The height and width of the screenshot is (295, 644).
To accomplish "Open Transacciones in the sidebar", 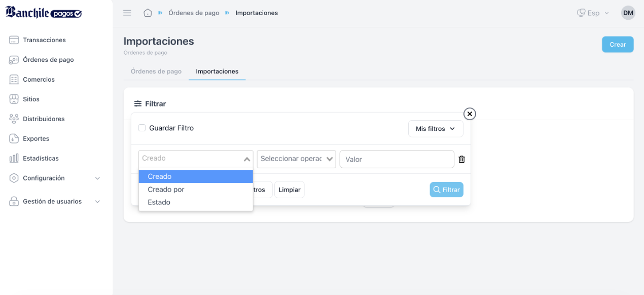I will [x=45, y=40].
